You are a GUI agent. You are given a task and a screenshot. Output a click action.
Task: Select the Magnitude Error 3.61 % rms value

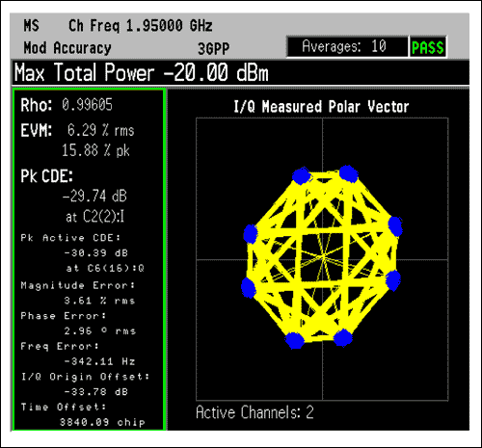[x=99, y=301]
